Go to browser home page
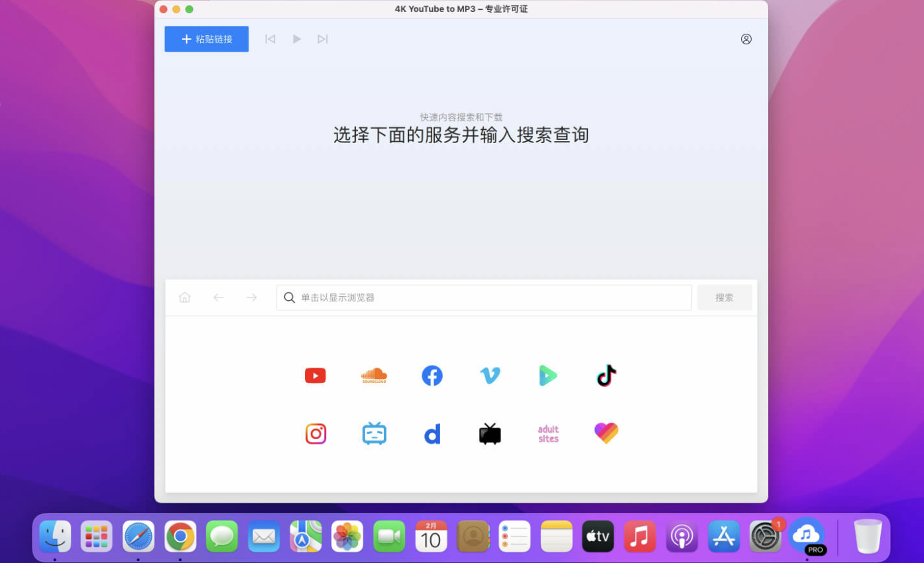Viewport: 924px width, 563px height. (185, 297)
